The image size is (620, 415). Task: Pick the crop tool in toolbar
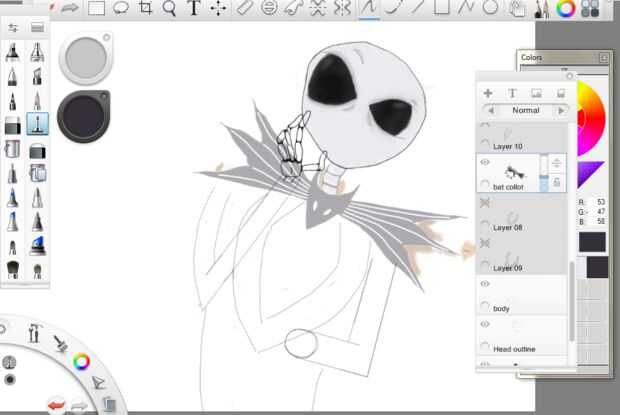tap(146, 9)
